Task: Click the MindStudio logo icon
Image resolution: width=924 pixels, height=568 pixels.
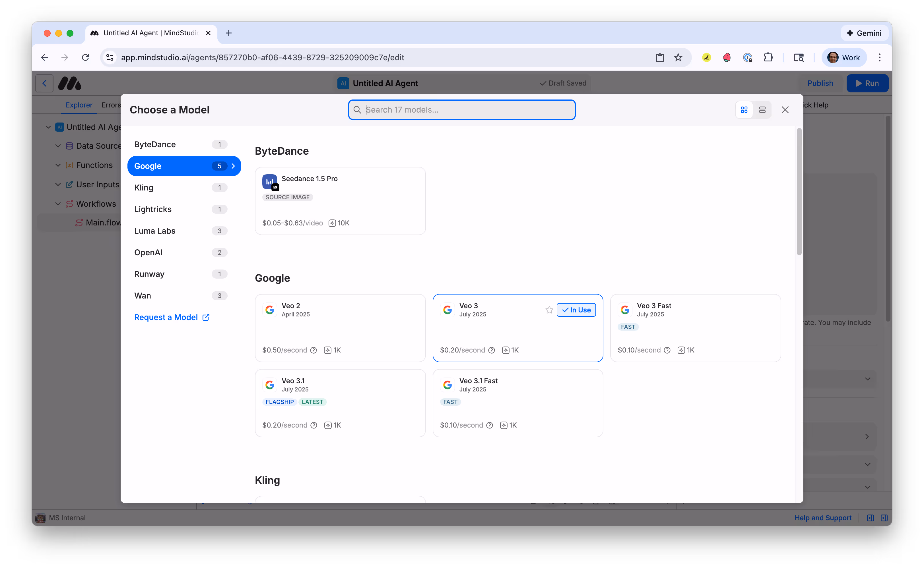Action: tap(69, 83)
